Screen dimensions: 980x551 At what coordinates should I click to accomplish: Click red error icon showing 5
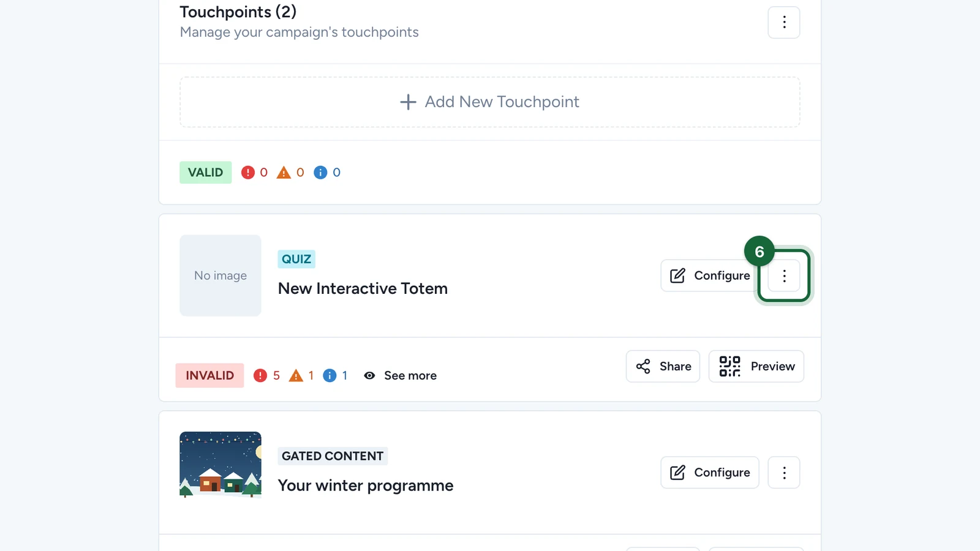(260, 375)
